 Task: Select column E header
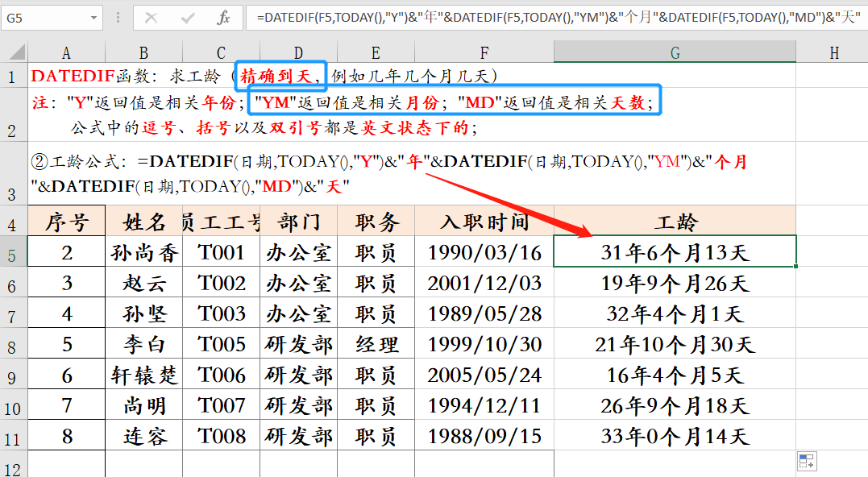click(376, 52)
